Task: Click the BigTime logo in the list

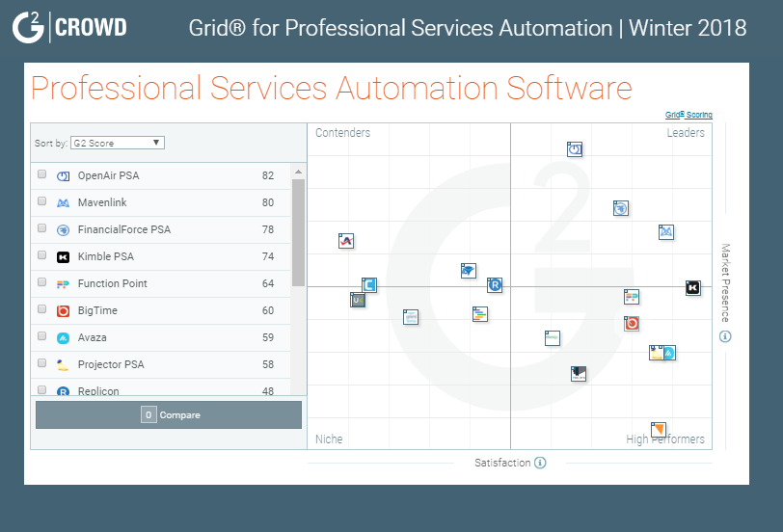Action: 63,311
